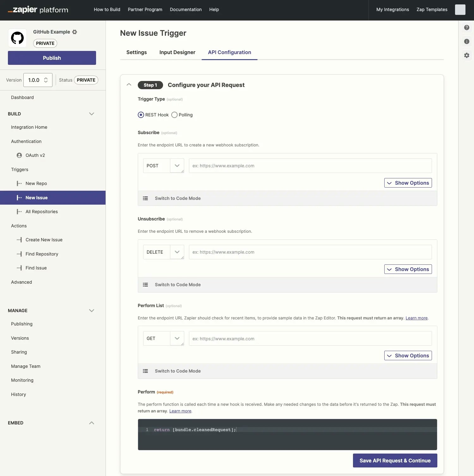Viewport: 474px width, 476px height.
Task: Open the settings gear in right sidebar
Action: 466,55
